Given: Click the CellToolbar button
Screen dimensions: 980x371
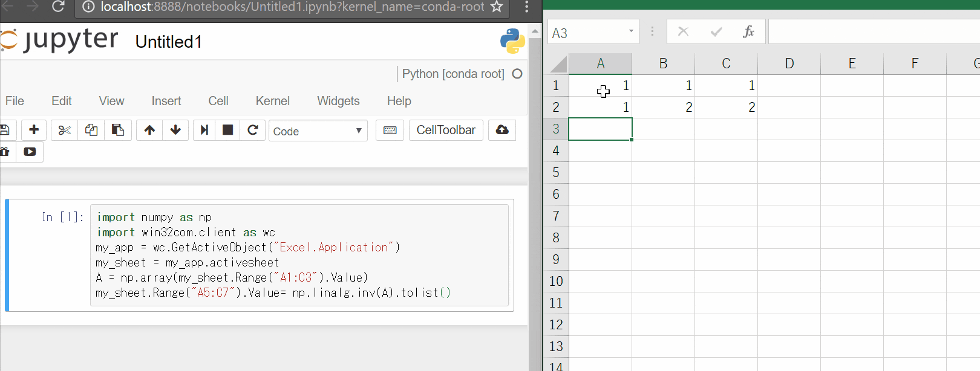Looking at the screenshot, I should pos(446,130).
